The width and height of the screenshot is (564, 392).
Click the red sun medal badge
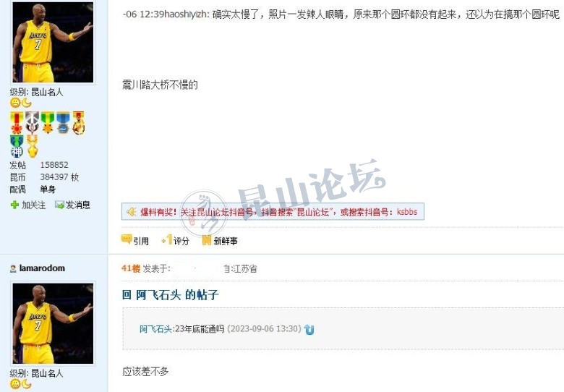(17, 123)
